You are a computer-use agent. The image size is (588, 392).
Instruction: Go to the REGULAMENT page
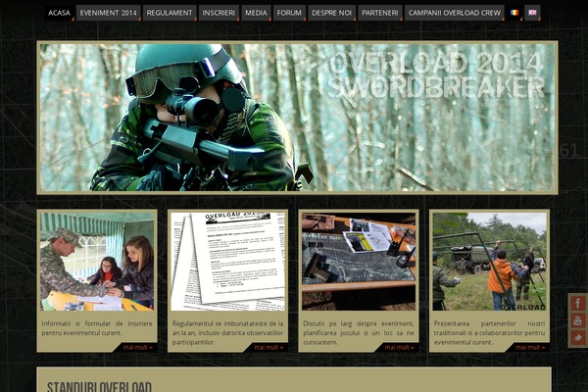pyautogui.click(x=170, y=13)
